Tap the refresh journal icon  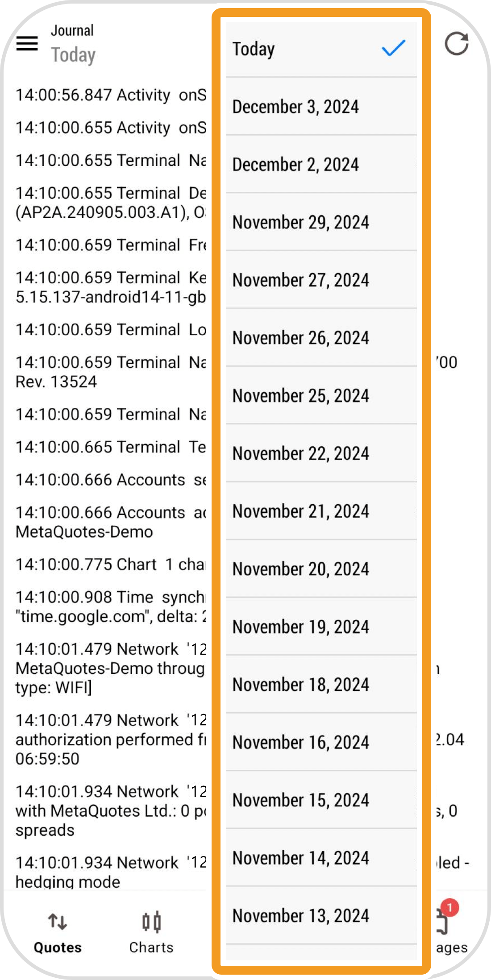[x=456, y=44]
